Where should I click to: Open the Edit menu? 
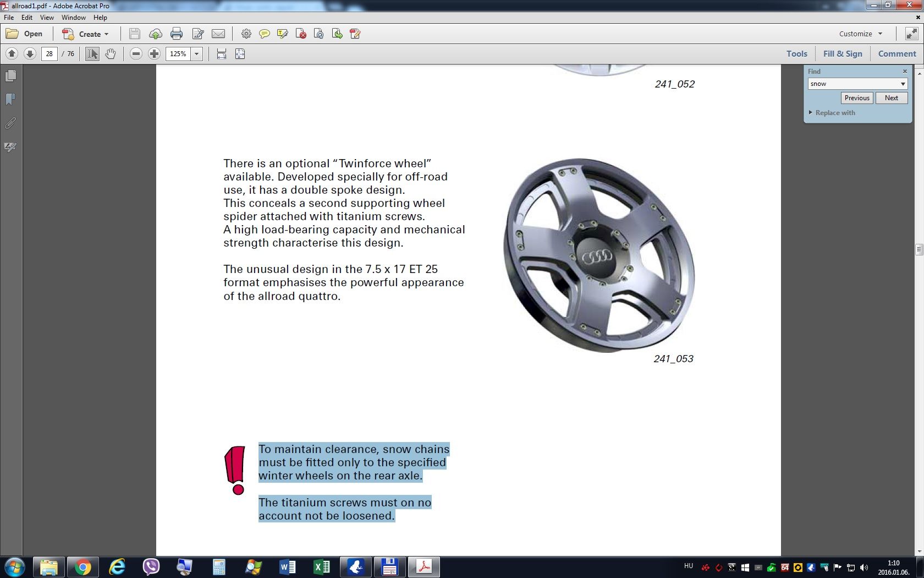pyautogui.click(x=27, y=18)
